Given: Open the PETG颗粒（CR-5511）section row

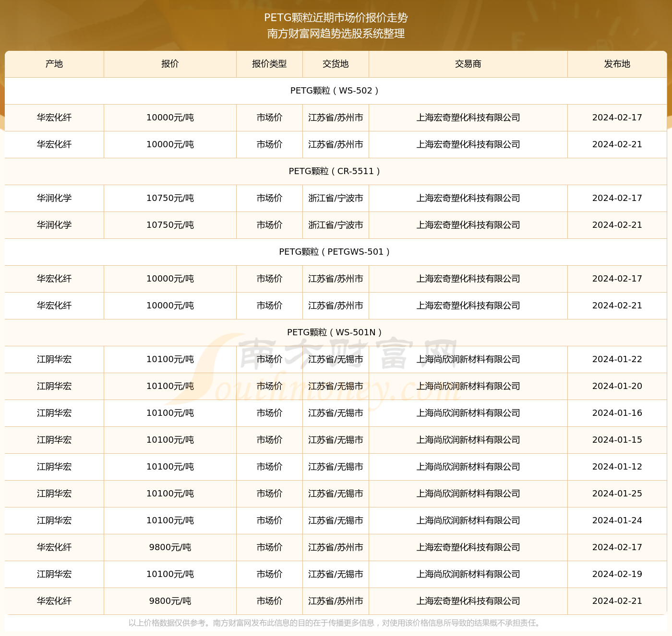Looking at the screenshot, I should pos(336,171).
